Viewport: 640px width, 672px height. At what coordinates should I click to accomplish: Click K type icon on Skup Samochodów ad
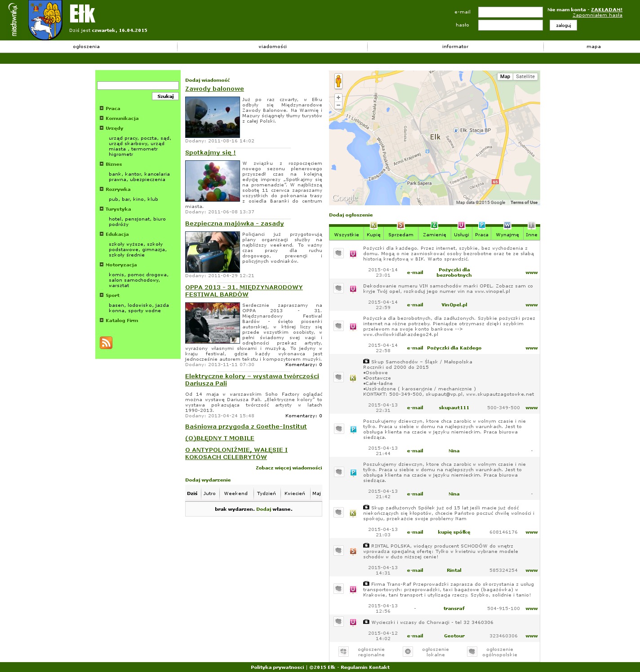353,378
